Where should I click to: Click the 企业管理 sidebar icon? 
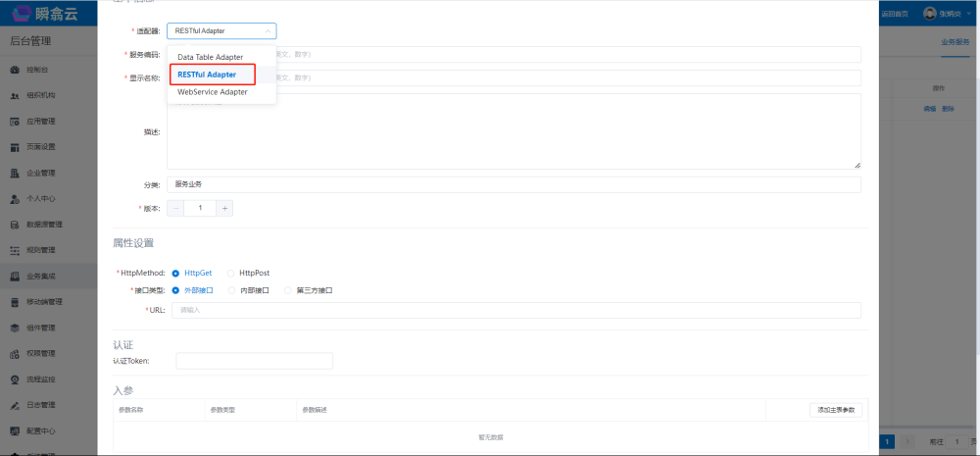coord(15,174)
